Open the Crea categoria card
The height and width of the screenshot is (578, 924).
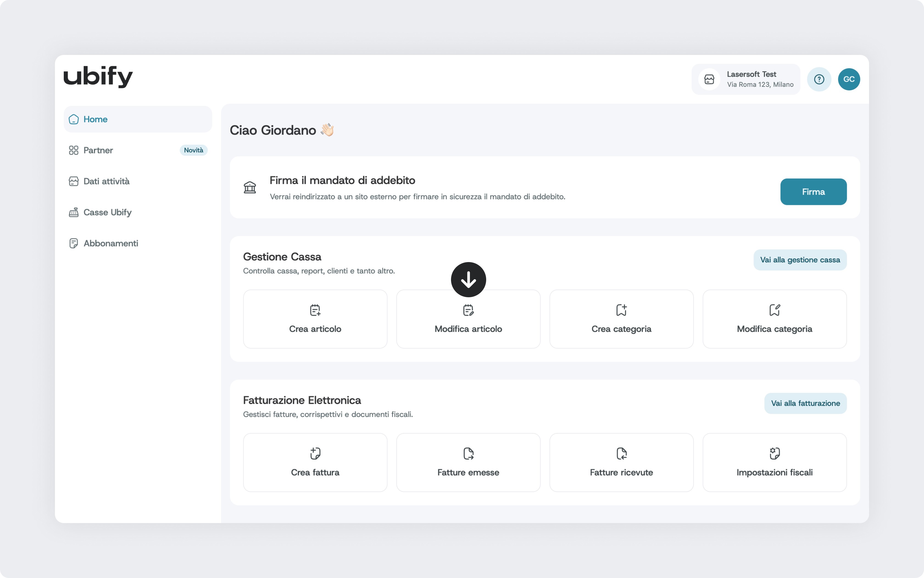[621, 319]
